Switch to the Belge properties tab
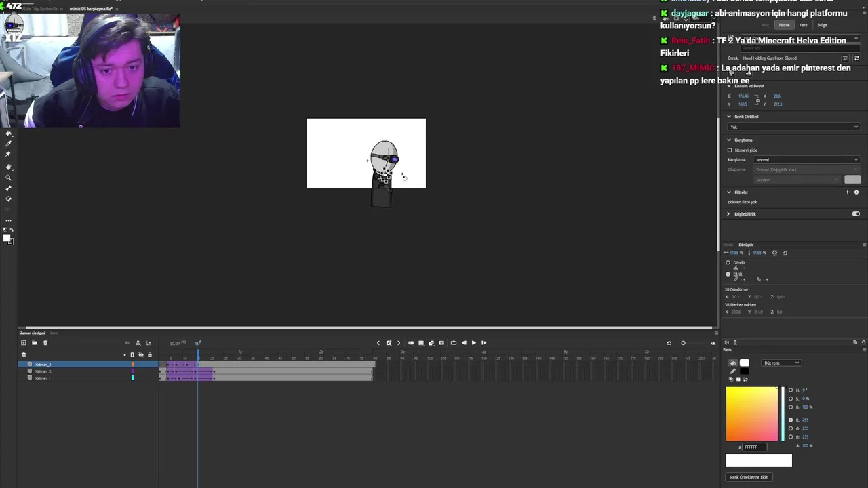This screenshot has height=488, width=868. (822, 25)
